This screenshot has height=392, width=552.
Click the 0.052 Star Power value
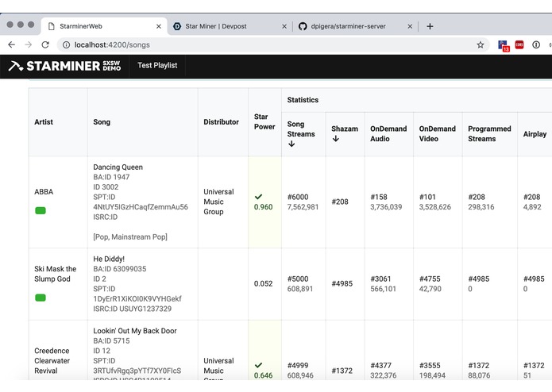264,284
